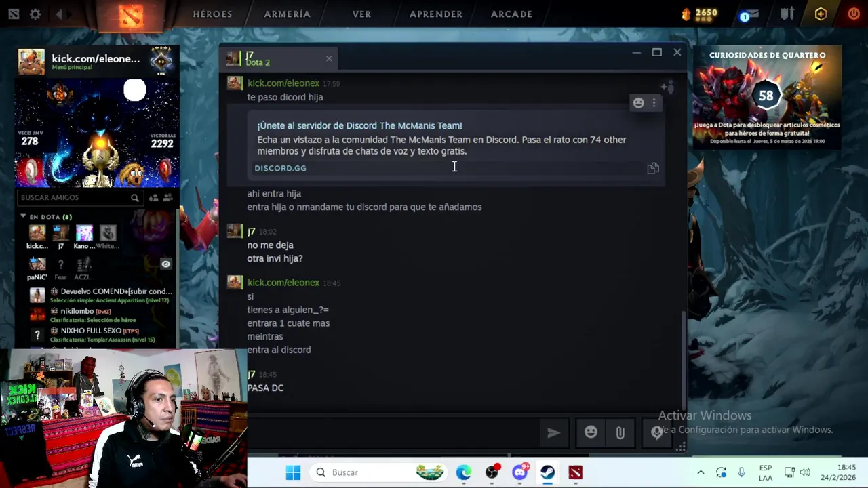Select friend paNiC' avatar in friends grid
Screen dimensions: 868x488
(x=37, y=264)
